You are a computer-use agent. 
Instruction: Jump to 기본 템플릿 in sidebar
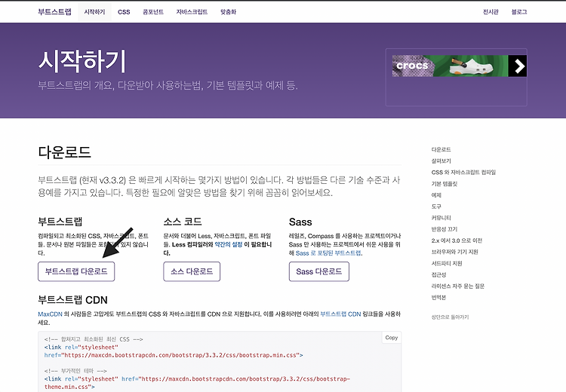444,183
